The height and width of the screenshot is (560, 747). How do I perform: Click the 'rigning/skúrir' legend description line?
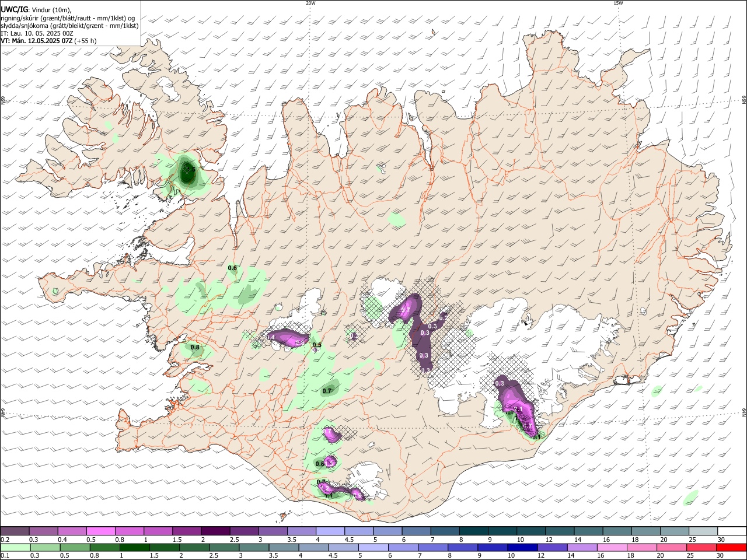tap(67, 18)
